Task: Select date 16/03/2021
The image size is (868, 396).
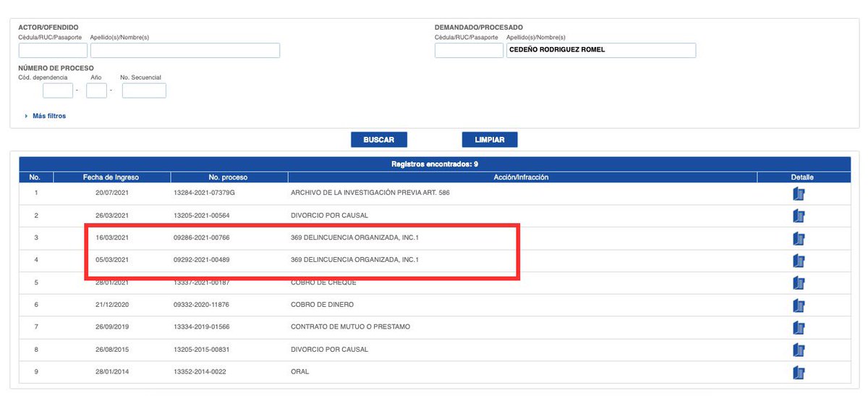Action: 112,238
